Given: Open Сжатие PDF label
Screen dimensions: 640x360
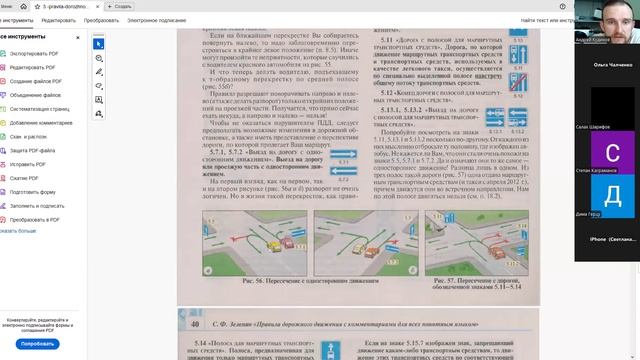Looking at the screenshot, I should [24, 178].
